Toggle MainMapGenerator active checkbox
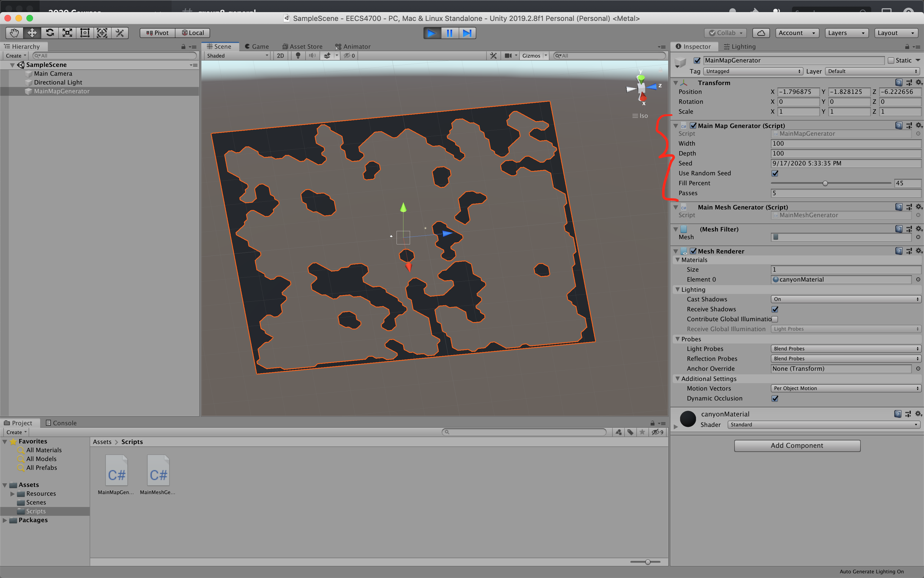This screenshot has width=924, height=578. [x=697, y=60]
